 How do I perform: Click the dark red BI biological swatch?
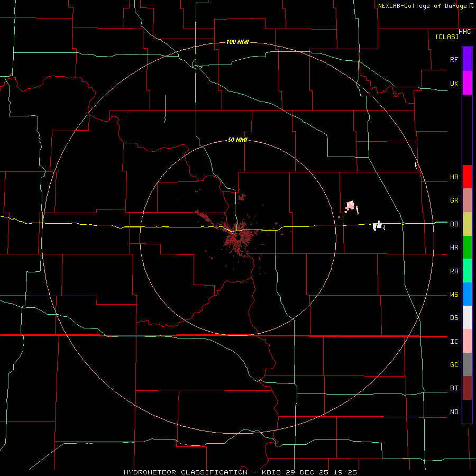(467, 388)
